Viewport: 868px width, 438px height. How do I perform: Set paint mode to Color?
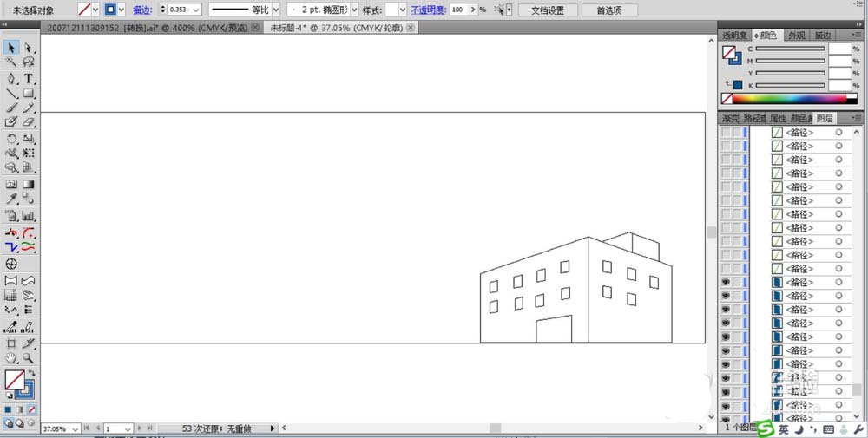coord(8,409)
